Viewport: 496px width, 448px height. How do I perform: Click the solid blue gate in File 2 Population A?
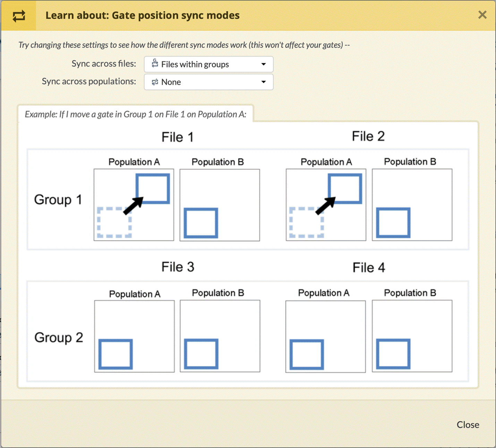coord(345,189)
